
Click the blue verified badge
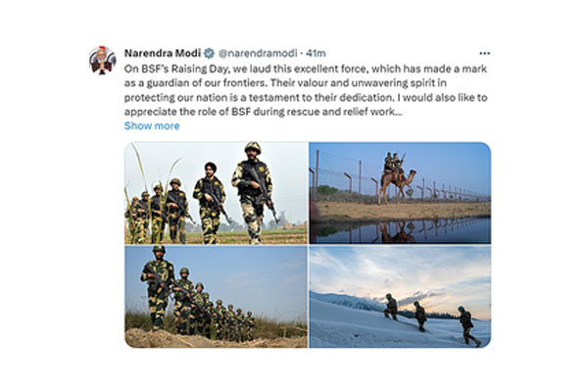pos(209,54)
